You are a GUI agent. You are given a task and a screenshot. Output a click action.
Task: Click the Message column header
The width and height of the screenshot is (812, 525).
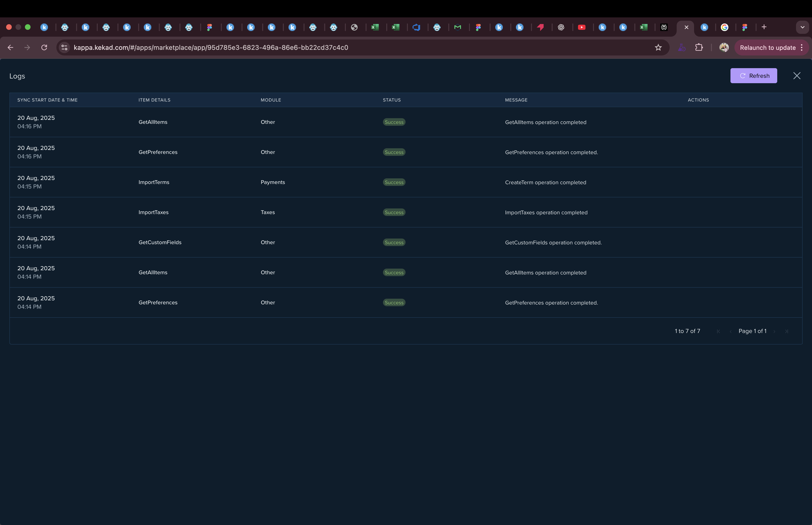[x=516, y=100]
